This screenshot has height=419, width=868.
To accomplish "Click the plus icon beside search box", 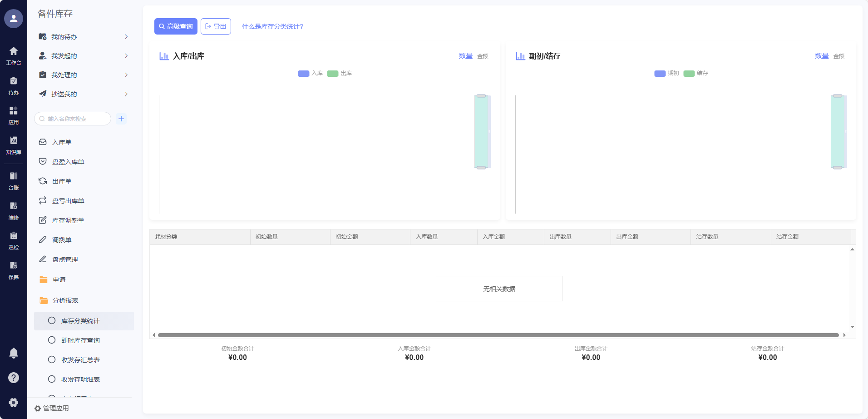I will pyautogui.click(x=121, y=119).
